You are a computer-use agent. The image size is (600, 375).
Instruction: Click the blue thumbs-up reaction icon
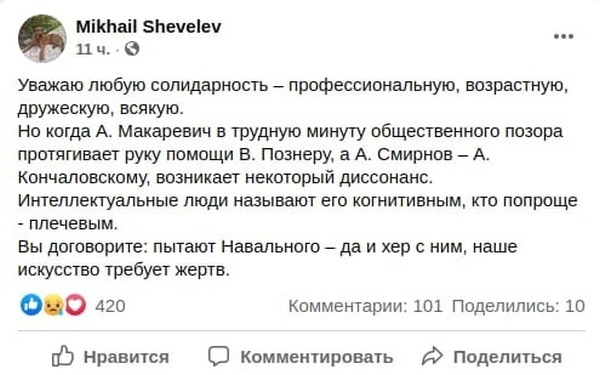(31, 305)
